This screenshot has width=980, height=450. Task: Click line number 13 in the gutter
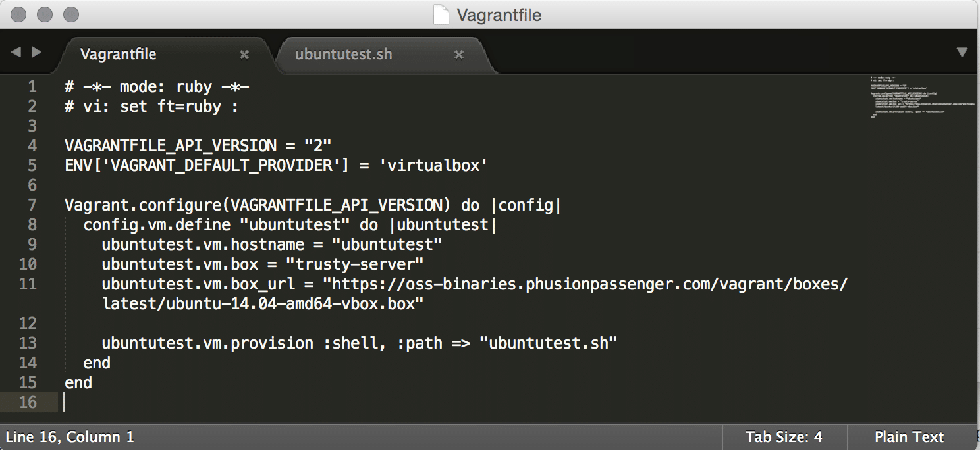pyautogui.click(x=28, y=343)
